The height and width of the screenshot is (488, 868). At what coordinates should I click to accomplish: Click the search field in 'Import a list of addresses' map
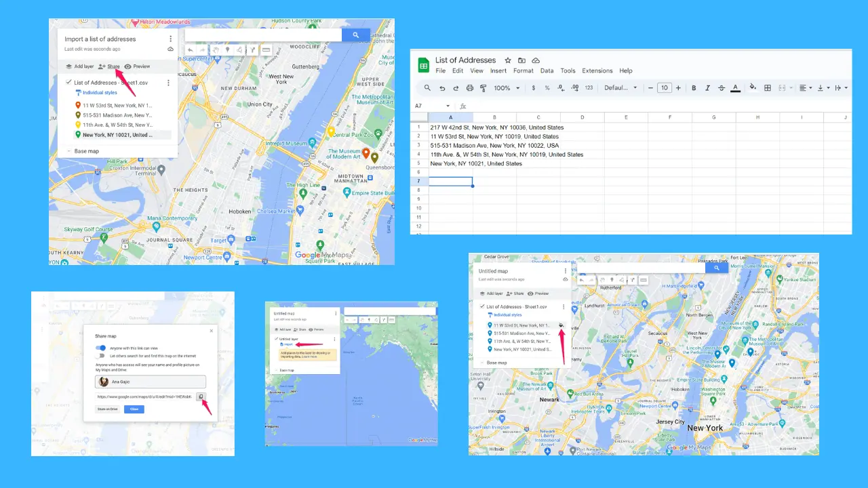263,35
